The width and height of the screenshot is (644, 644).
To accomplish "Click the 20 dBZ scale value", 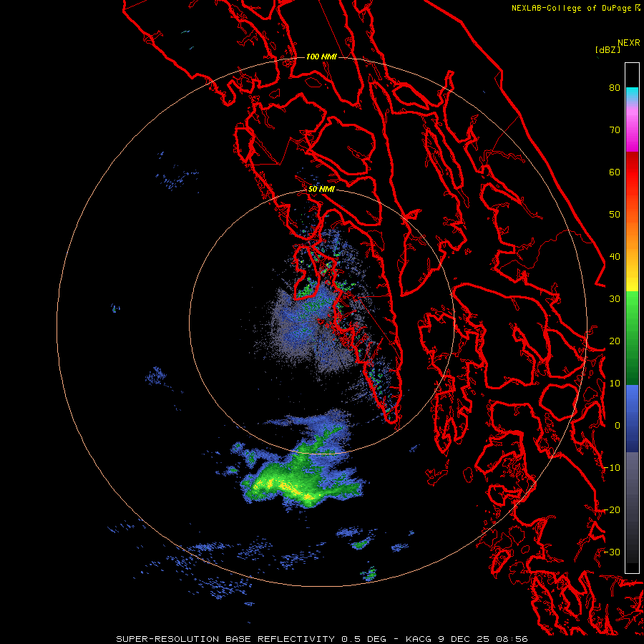I will point(615,341).
